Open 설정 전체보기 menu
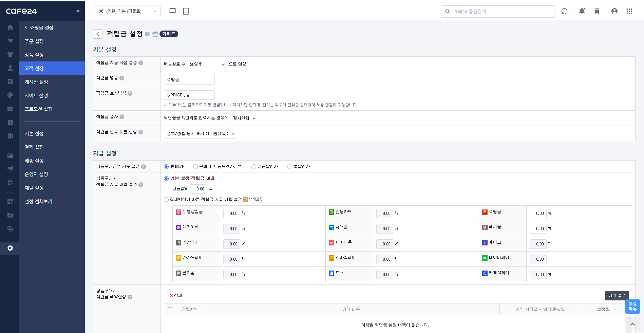 38,201
